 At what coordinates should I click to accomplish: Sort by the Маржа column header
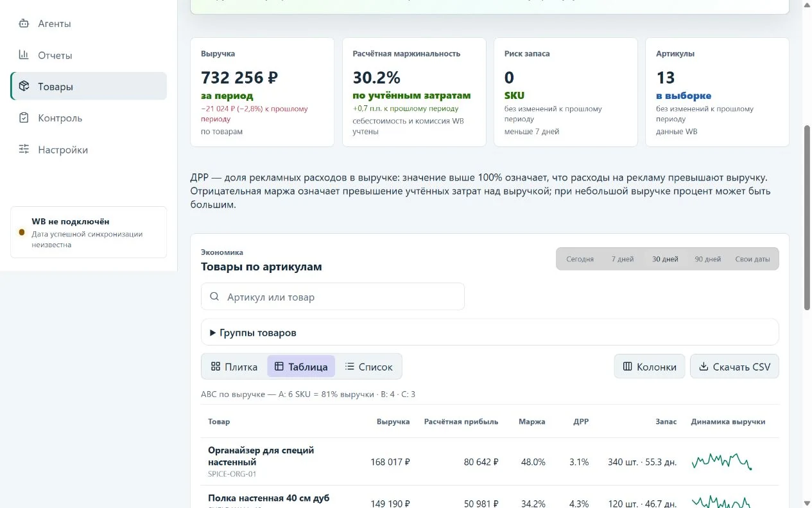pos(532,422)
